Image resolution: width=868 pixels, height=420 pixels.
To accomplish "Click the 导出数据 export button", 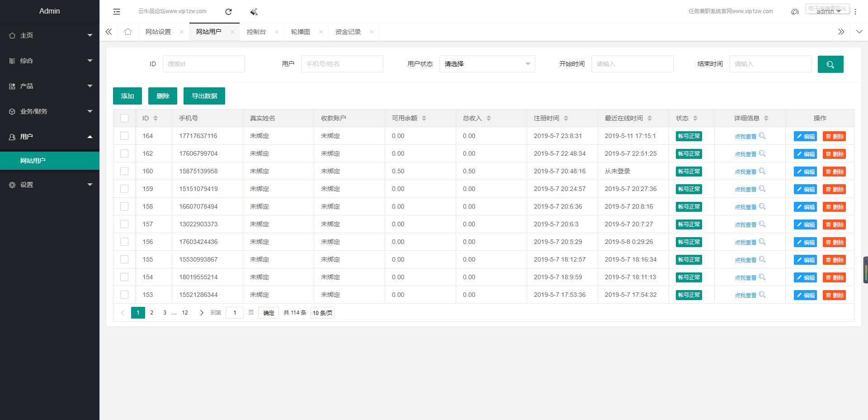I will coord(204,96).
